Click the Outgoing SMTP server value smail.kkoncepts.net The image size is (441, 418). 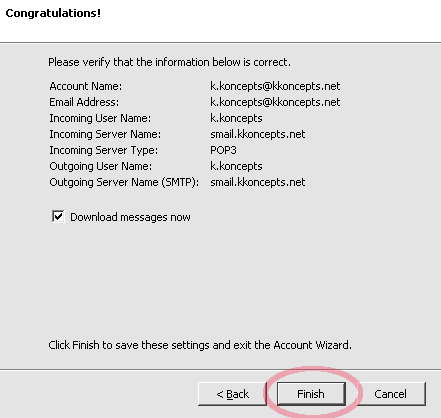257,182
